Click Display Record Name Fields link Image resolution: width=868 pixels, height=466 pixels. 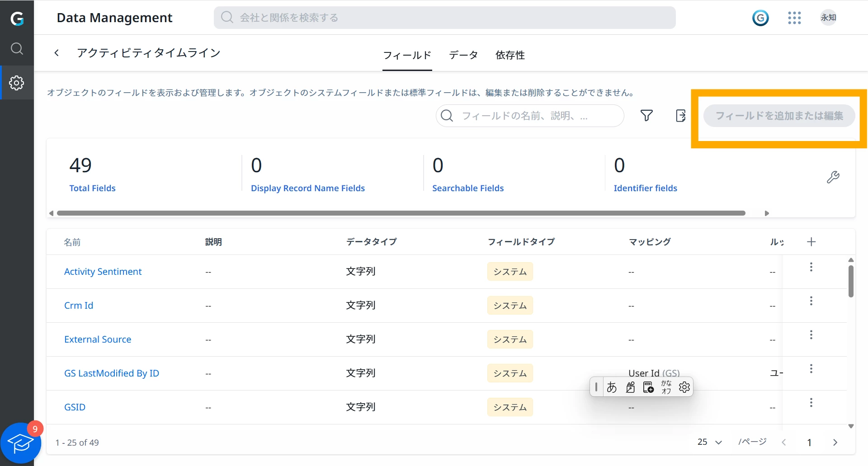[x=308, y=188]
